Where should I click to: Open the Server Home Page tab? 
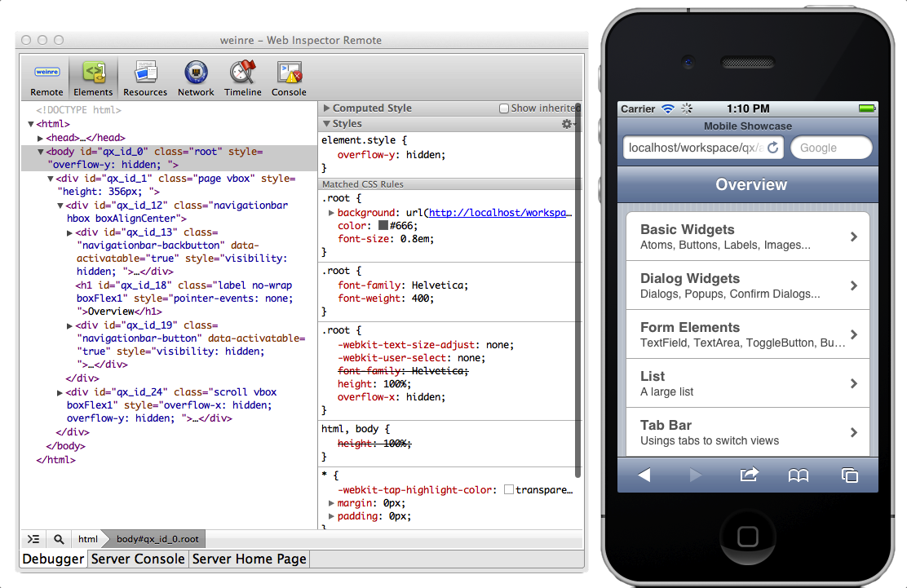(249, 559)
